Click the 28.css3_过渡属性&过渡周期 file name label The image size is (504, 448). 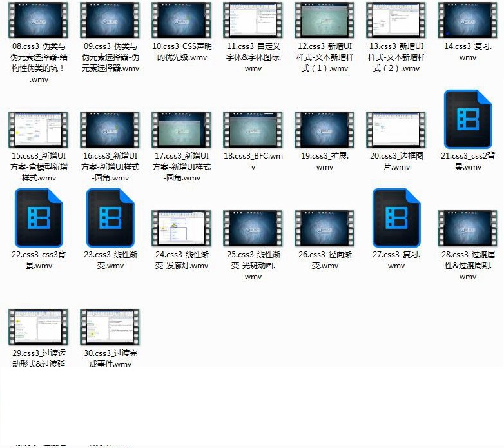click(468, 265)
